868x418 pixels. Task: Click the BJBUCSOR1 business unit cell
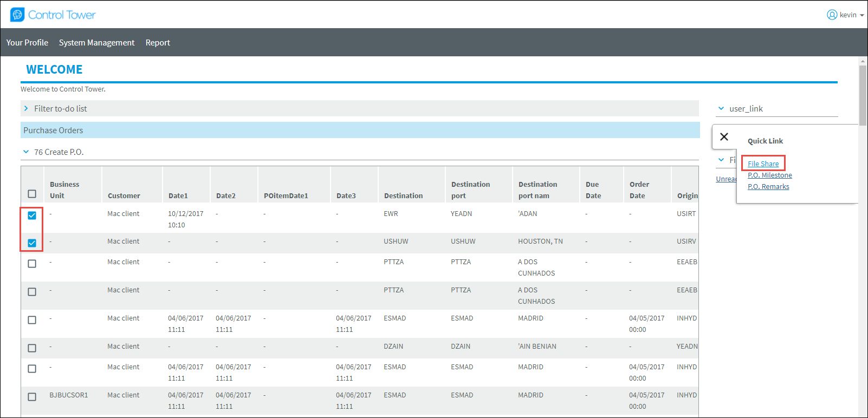[x=68, y=395]
